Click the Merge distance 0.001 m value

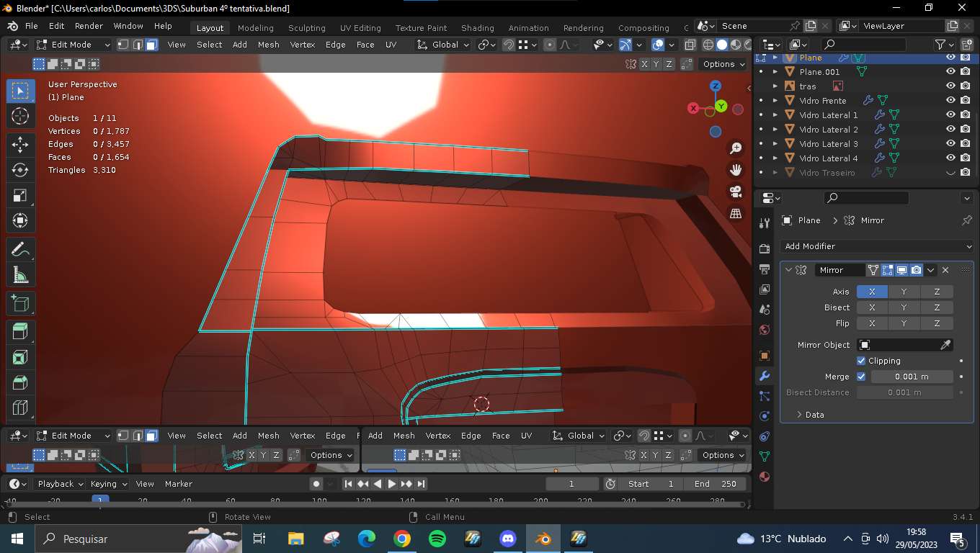coord(912,377)
